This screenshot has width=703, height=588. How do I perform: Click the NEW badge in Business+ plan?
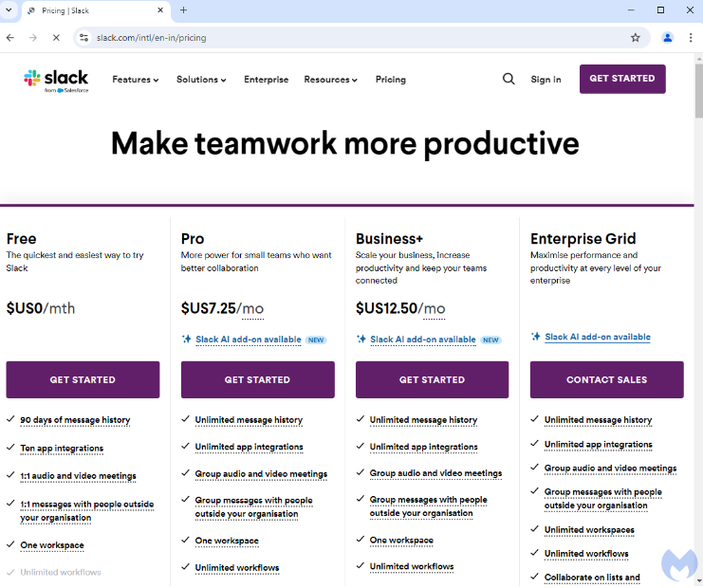pos(490,340)
